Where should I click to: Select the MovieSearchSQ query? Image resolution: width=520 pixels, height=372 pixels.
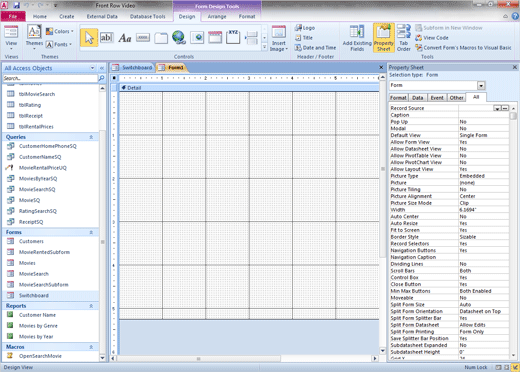[37, 189]
